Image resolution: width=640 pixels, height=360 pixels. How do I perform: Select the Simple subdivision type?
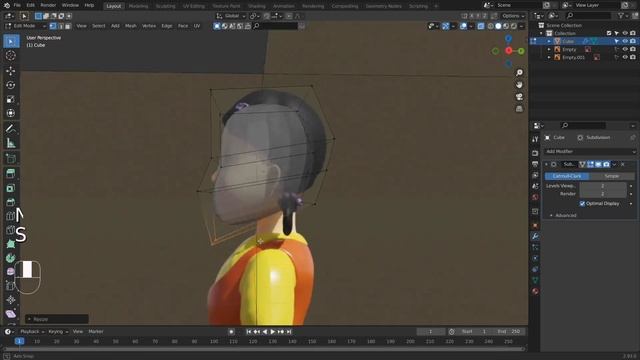pos(611,176)
